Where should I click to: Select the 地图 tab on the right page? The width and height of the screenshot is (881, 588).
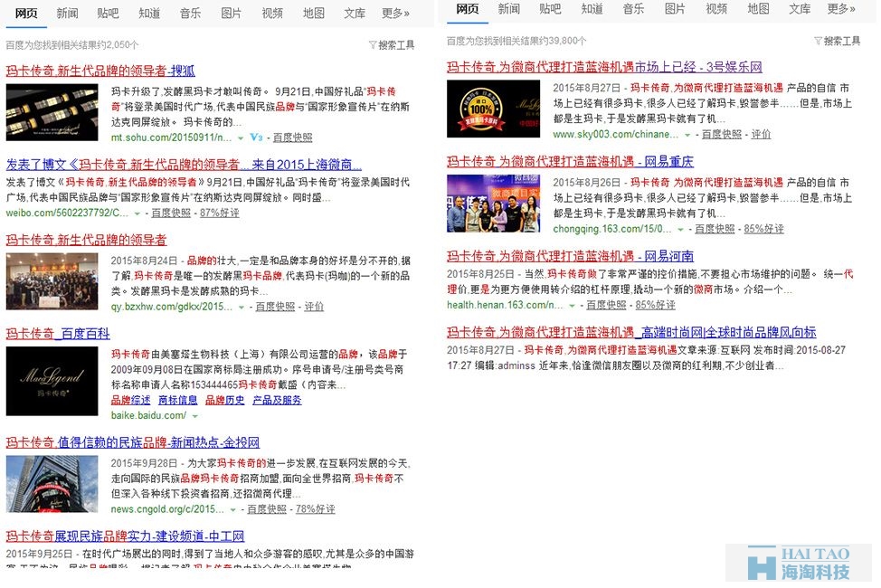pyautogui.click(x=758, y=9)
